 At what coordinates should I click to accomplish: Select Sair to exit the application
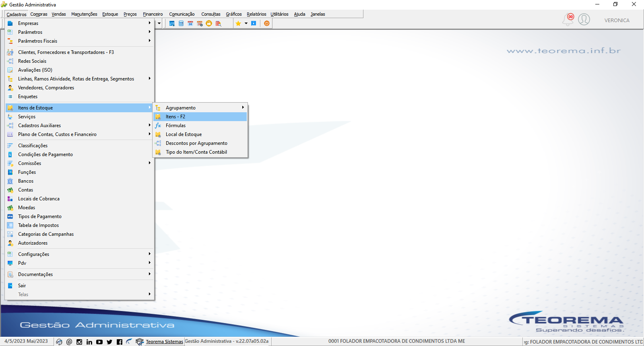coord(79,286)
